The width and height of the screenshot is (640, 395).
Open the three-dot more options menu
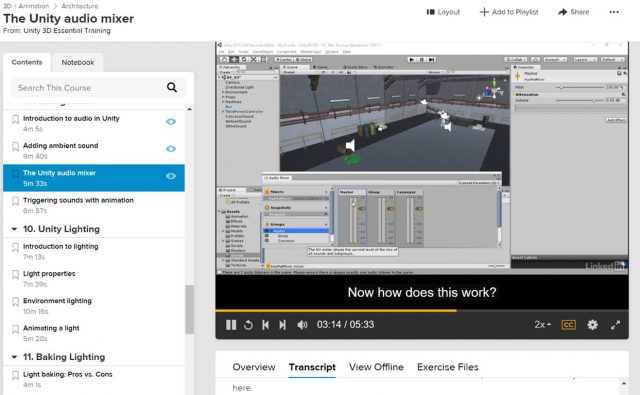(x=614, y=12)
